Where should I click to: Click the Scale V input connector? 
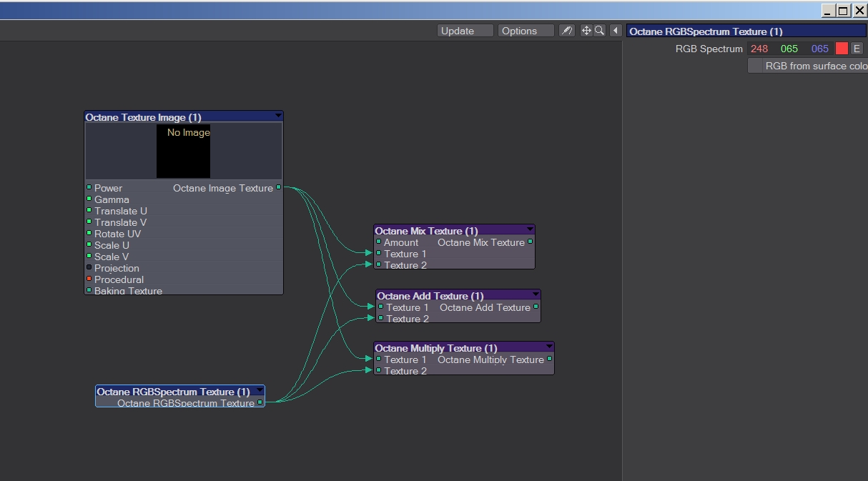tap(89, 256)
